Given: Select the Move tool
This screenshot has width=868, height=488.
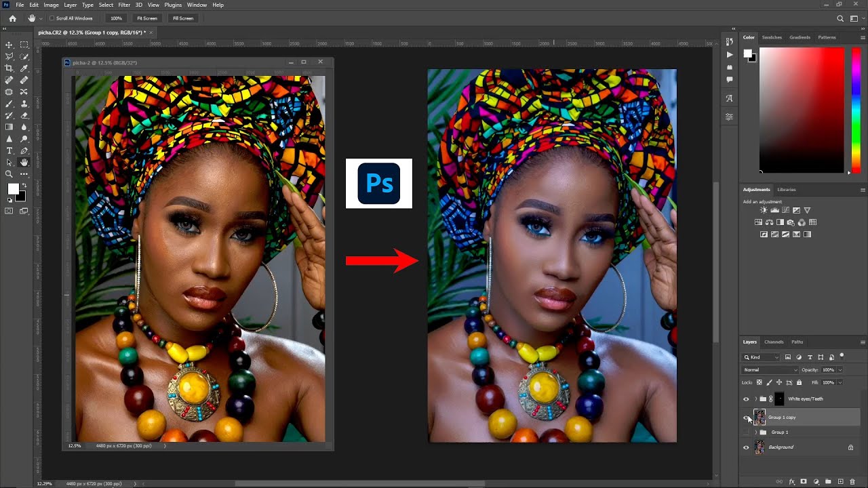Looking at the screenshot, I should 9,45.
